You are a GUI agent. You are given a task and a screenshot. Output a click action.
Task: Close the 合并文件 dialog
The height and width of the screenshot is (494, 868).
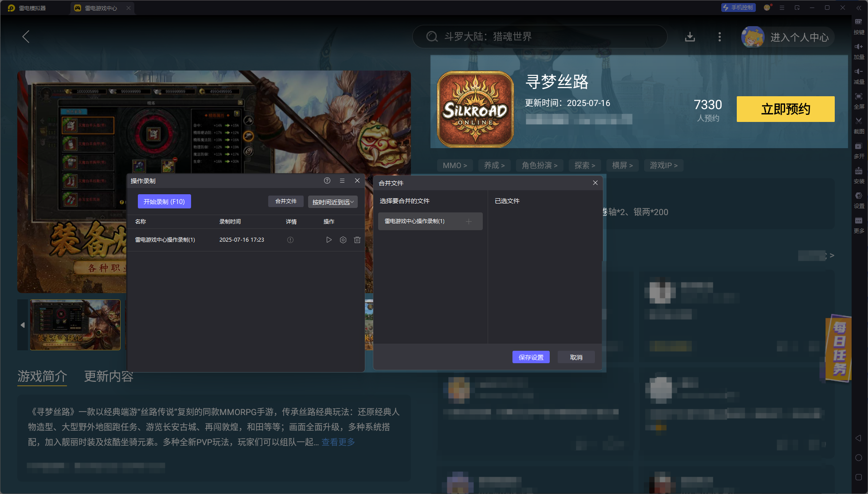click(x=595, y=183)
